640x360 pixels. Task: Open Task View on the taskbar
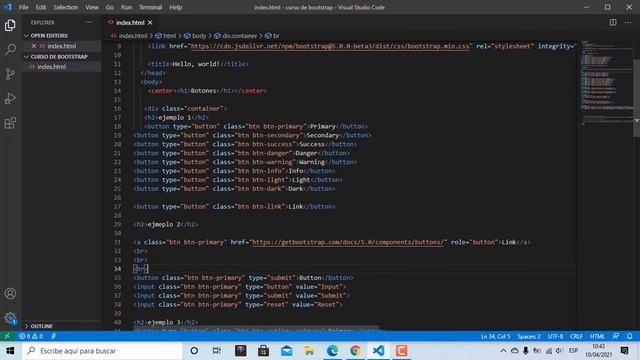(217, 351)
